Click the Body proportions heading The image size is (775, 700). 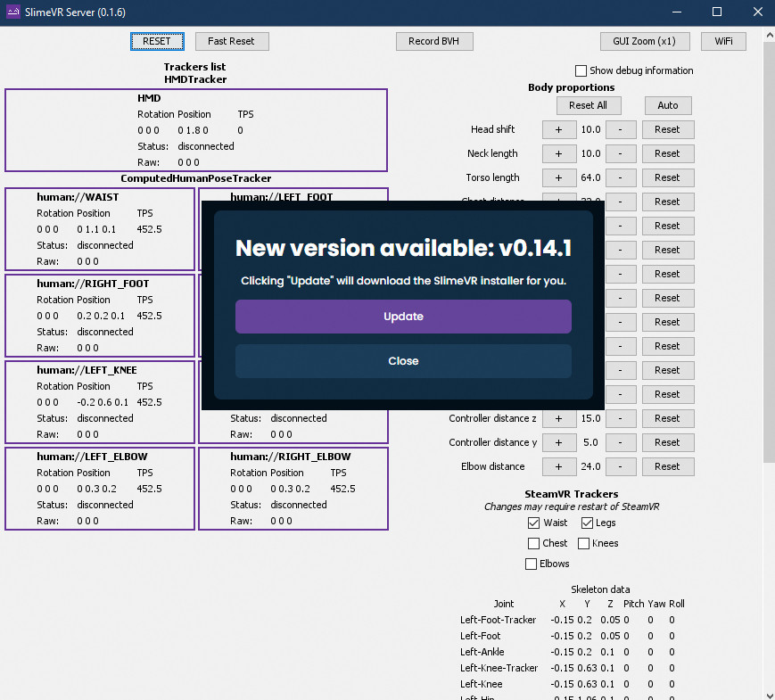pyautogui.click(x=572, y=88)
